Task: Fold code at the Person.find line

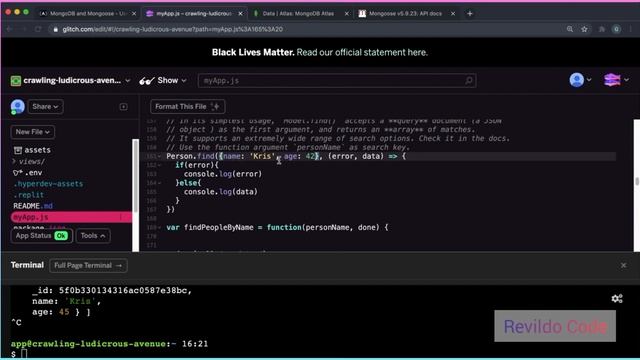Action: (160, 156)
